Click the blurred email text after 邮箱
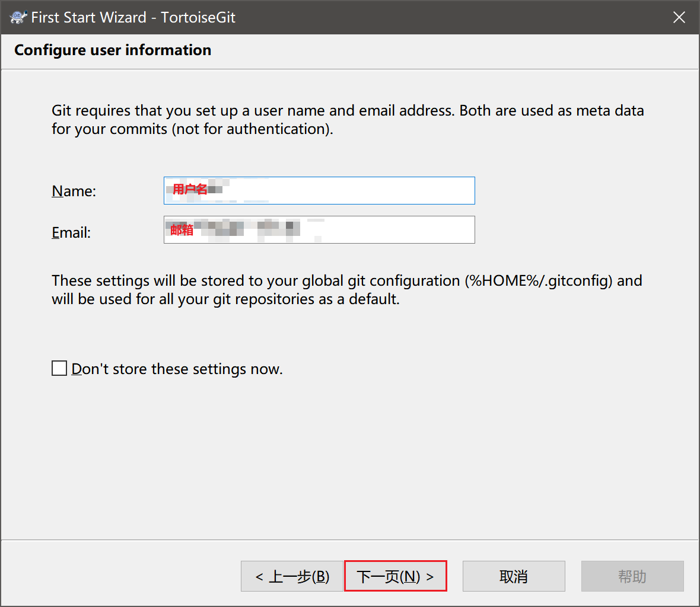The height and width of the screenshot is (607, 700). click(249, 228)
